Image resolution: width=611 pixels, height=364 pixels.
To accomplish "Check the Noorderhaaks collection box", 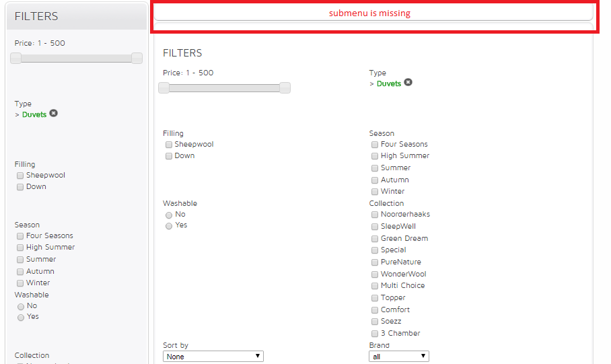I will click(x=375, y=215).
